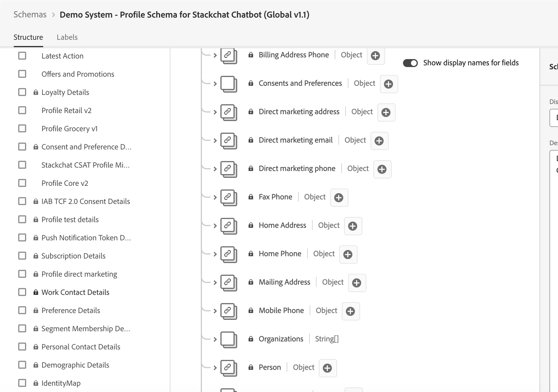The image size is (558, 392).
Task: Click the Preference Details field group
Action: tap(71, 310)
